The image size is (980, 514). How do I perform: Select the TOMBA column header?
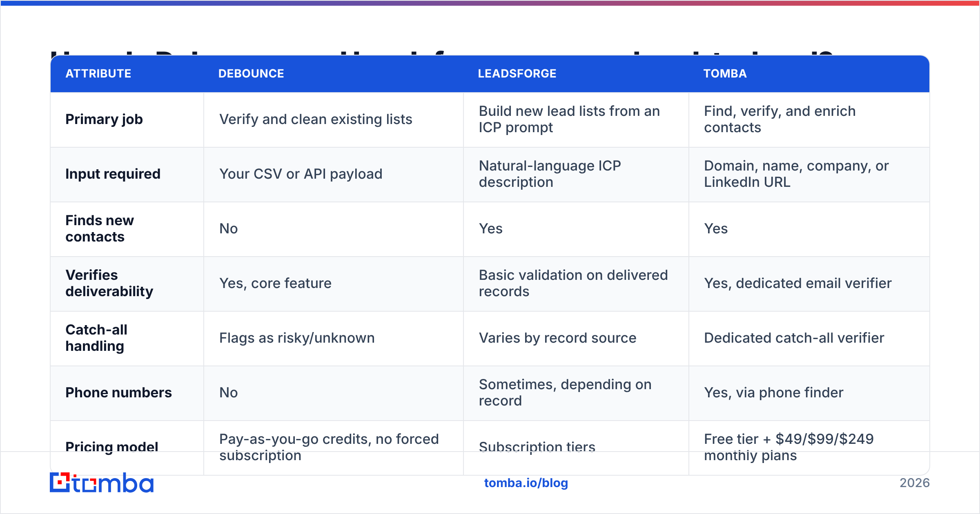[x=725, y=73]
